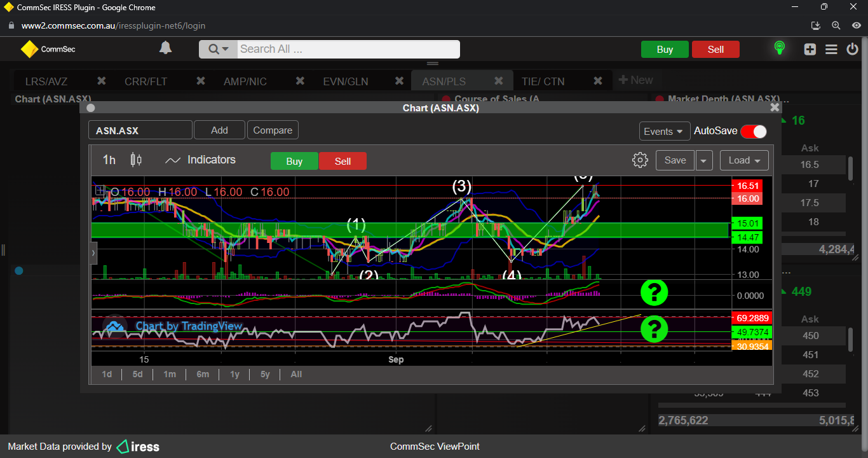Expand the arrow next to Save

[x=703, y=160]
